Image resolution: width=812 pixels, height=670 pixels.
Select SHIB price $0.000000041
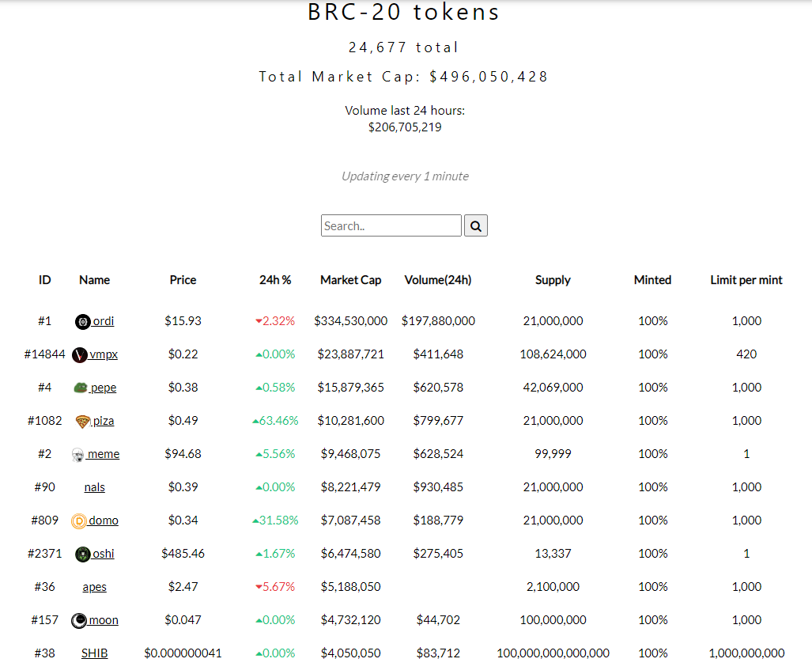[x=183, y=653]
